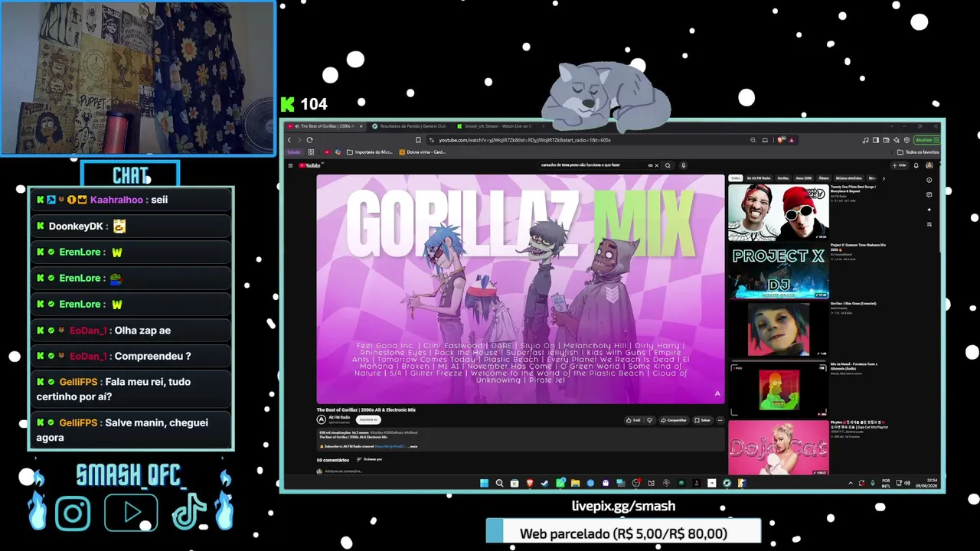The height and width of the screenshot is (551, 980).
Task: Dislike the Gorillaz mix video
Action: pyautogui.click(x=650, y=420)
